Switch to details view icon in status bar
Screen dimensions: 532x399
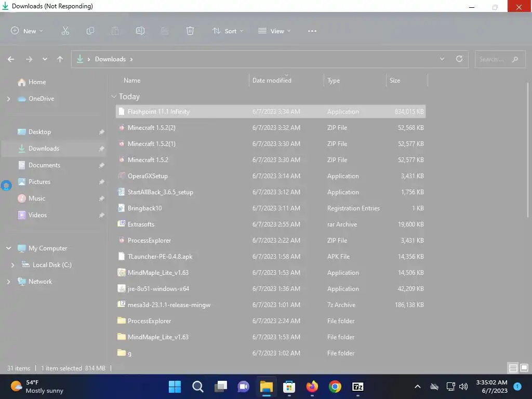(x=513, y=368)
